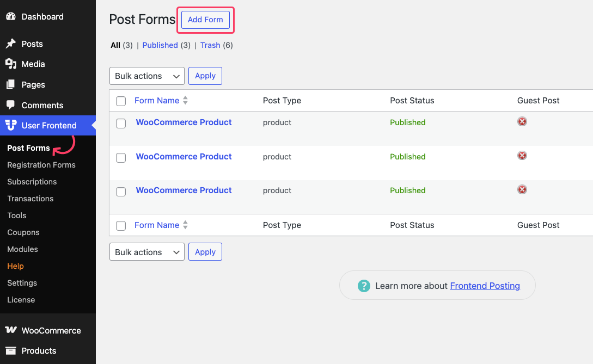The width and height of the screenshot is (593, 364).
Task: Click the Dashboard gauge icon
Action: [x=11, y=16]
